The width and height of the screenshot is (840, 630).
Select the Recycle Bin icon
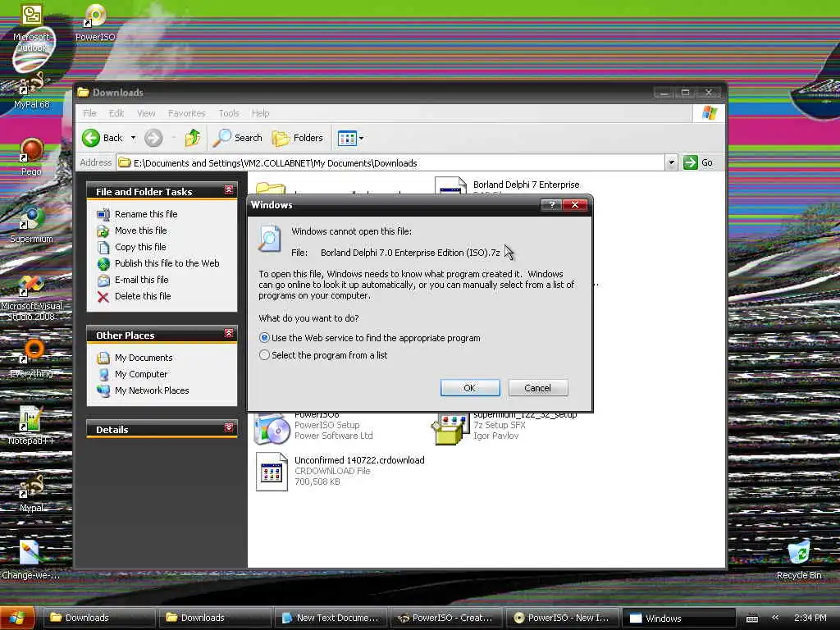coord(799,560)
